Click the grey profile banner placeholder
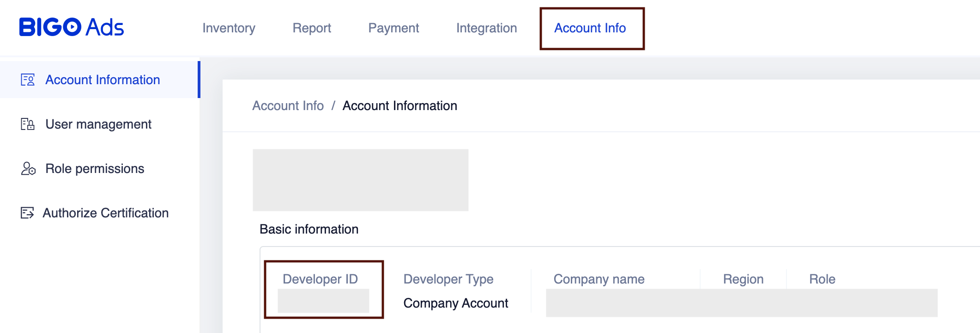This screenshot has height=333, width=980. click(x=360, y=180)
